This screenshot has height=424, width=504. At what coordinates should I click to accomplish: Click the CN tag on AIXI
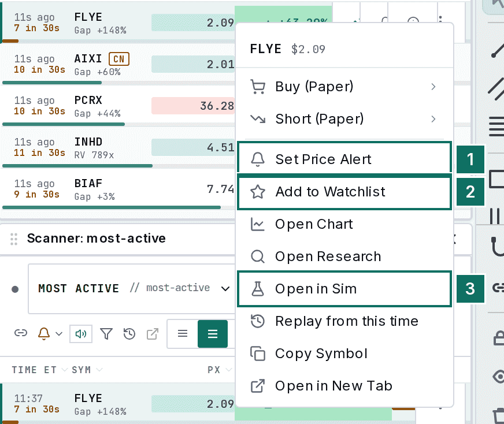pyautogui.click(x=119, y=59)
